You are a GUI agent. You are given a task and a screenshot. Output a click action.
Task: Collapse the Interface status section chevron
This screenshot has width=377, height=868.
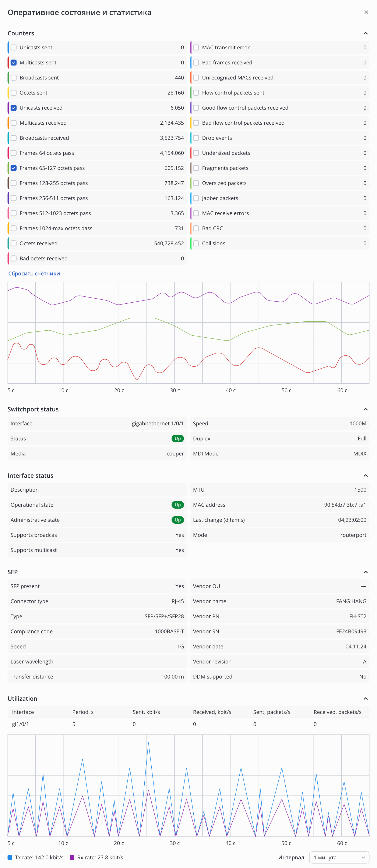365,476
